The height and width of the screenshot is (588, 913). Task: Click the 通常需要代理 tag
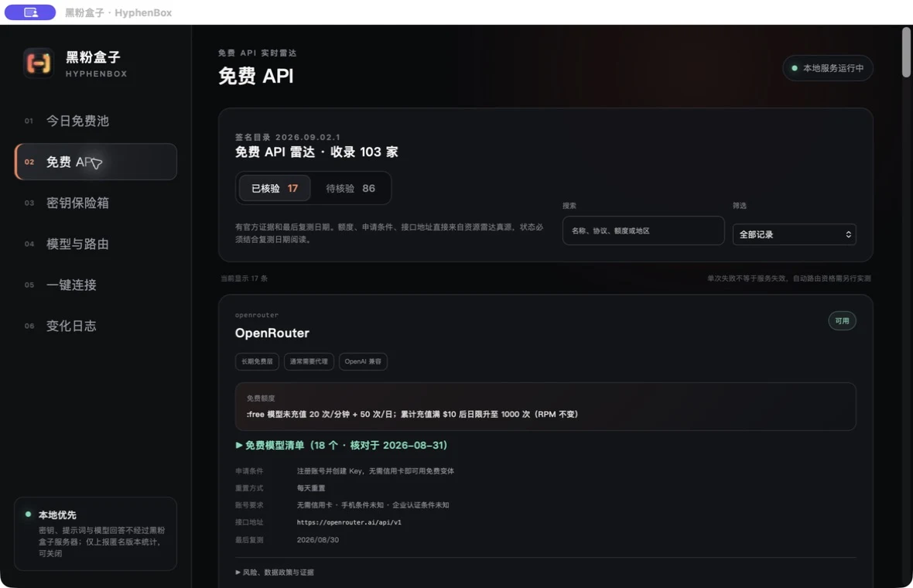pyautogui.click(x=309, y=361)
